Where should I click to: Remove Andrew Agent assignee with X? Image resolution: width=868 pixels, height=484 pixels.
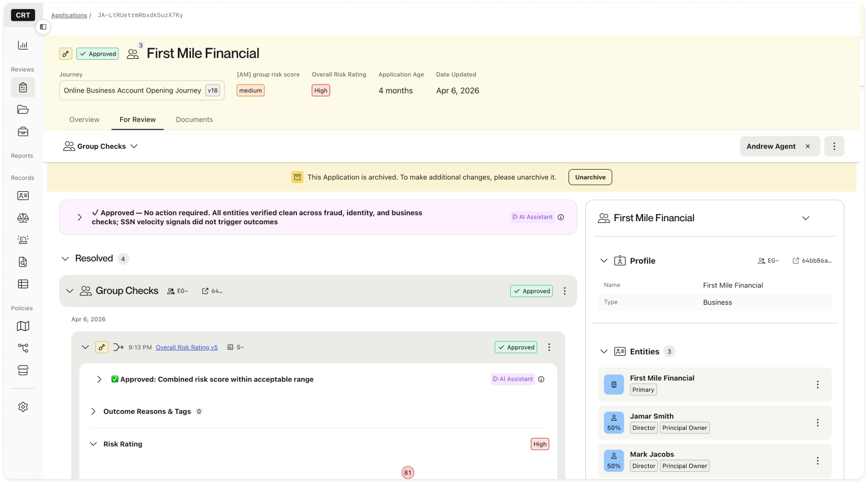pos(808,146)
